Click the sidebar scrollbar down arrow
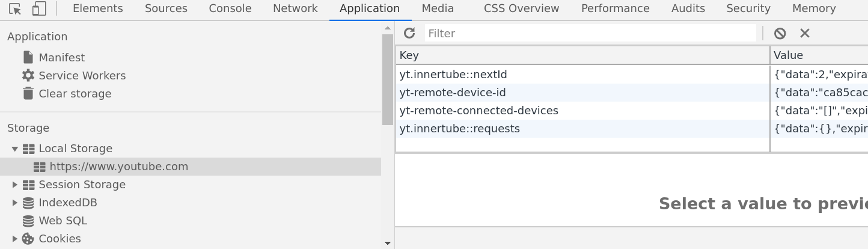 [388, 243]
